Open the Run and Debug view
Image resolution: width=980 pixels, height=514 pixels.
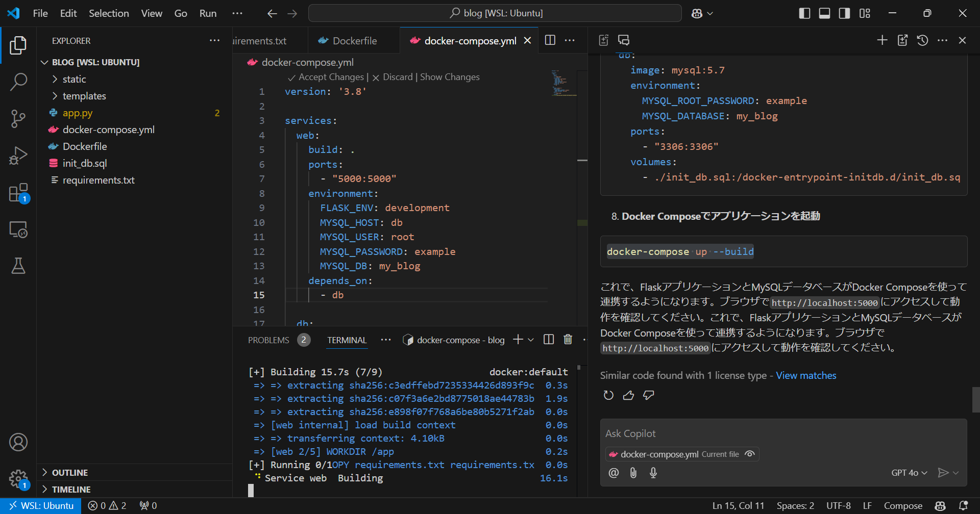[x=18, y=156]
